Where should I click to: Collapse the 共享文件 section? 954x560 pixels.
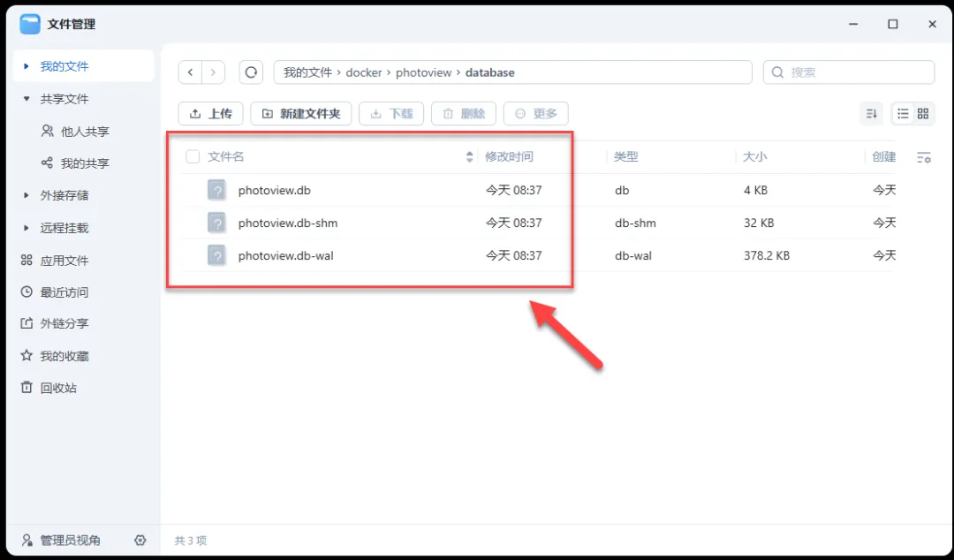(26, 99)
